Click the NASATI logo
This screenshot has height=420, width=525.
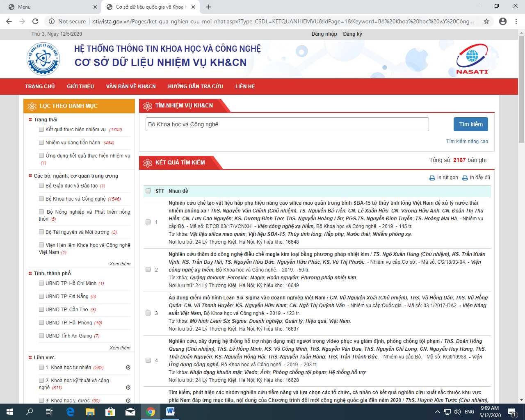pos(472,59)
